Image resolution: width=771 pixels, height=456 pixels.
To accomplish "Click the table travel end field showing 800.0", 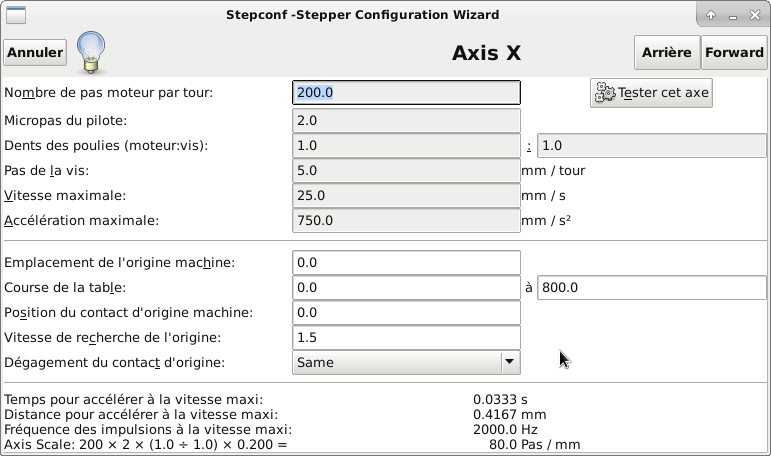I will (x=652, y=288).
